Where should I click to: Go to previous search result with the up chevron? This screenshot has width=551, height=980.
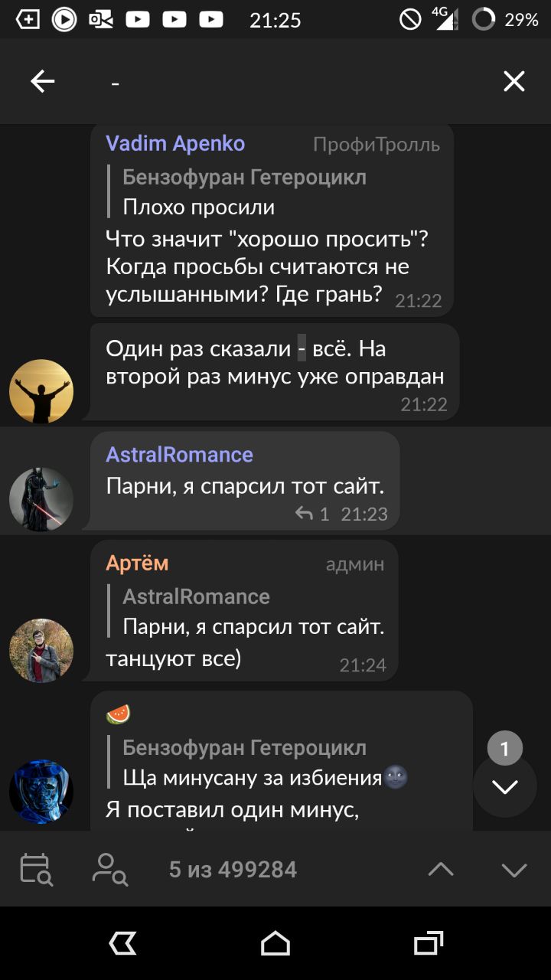pyautogui.click(x=441, y=869)
